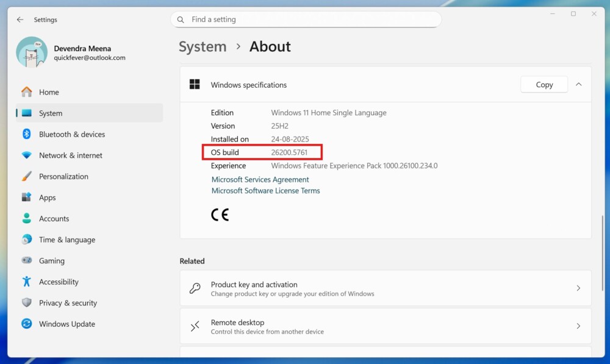The height and width of the screenshot is (364, 610).
Task: Click edition value Windows 11 Home Single Language
Action: 329,113
